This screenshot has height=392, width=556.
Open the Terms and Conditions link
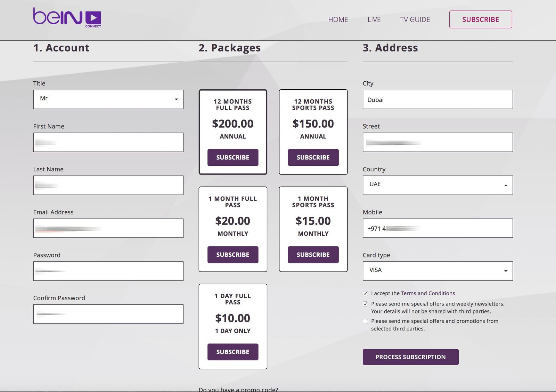(428, 293)
